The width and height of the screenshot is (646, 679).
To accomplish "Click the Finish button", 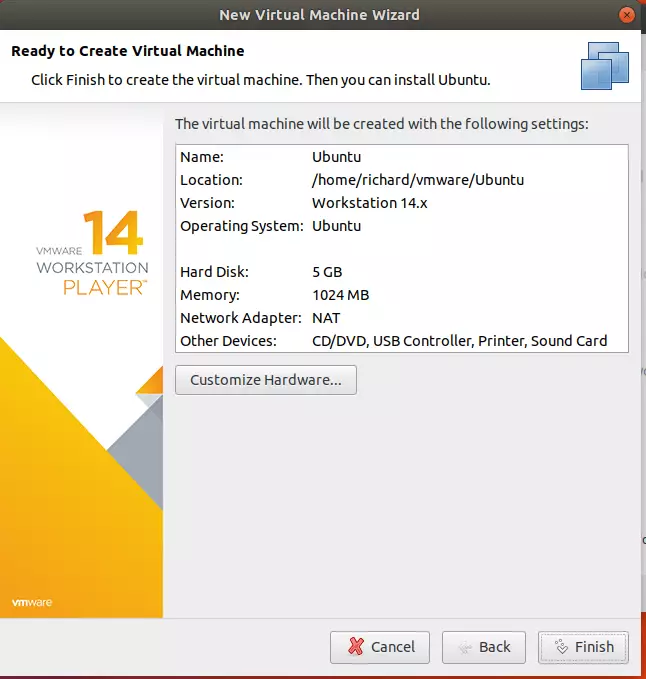I will pos(583,647).
